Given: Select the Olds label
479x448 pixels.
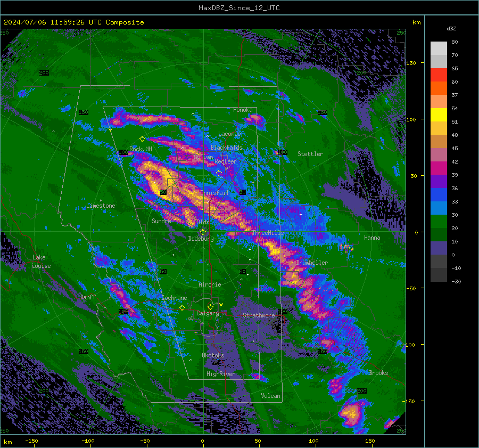Looking at the screenshot, I should tap(203, 222).
